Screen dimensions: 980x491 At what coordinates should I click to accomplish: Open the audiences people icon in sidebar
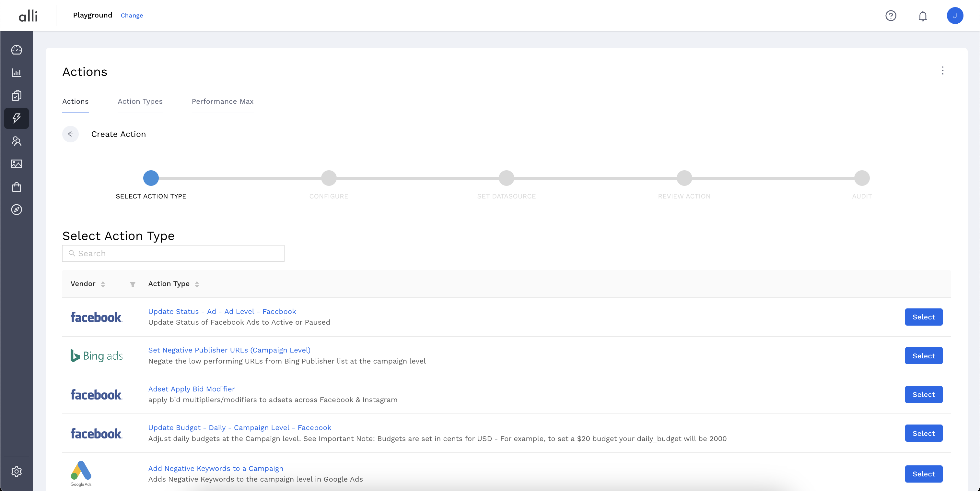click(x=16, y=141)
